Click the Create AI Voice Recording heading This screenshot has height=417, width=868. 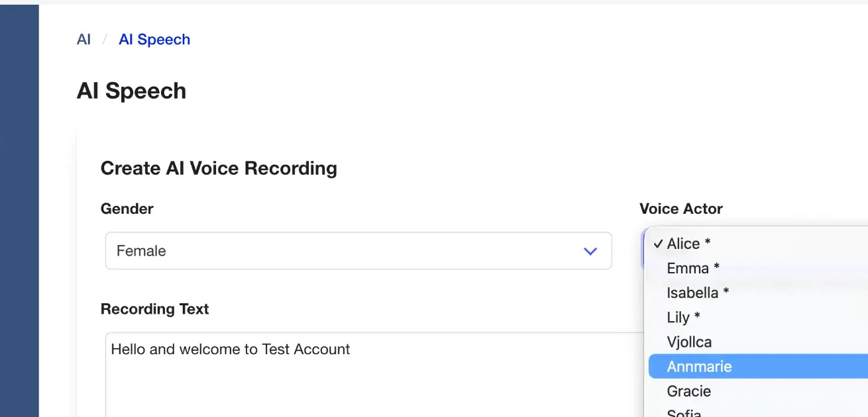[x=219, y=168]
